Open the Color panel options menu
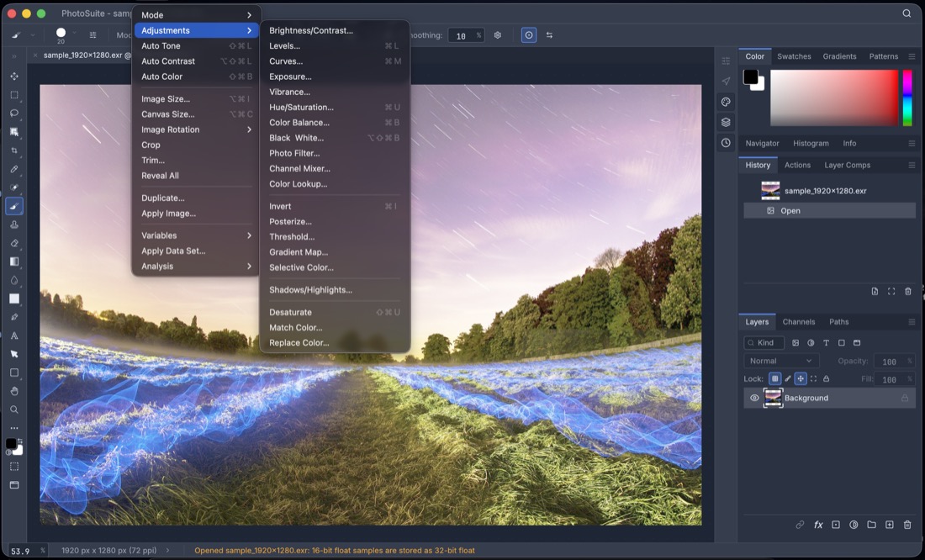The width and height of the screenshot is (925, 560). (x=912, y=56)
